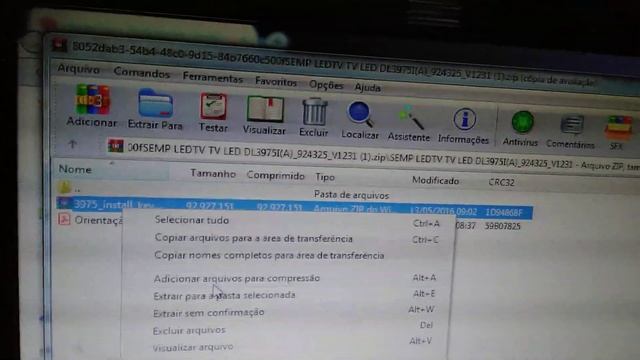Image resolution: width=640 pixels, height=360 pixels.
Task: Click 'Pasta de arquivos' type text
Action: coord(351,195)
